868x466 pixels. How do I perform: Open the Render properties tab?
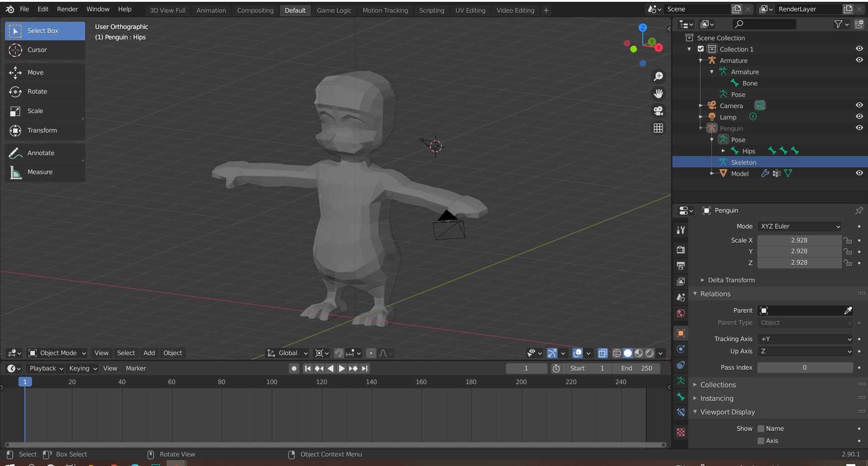(x=681, y=250)
